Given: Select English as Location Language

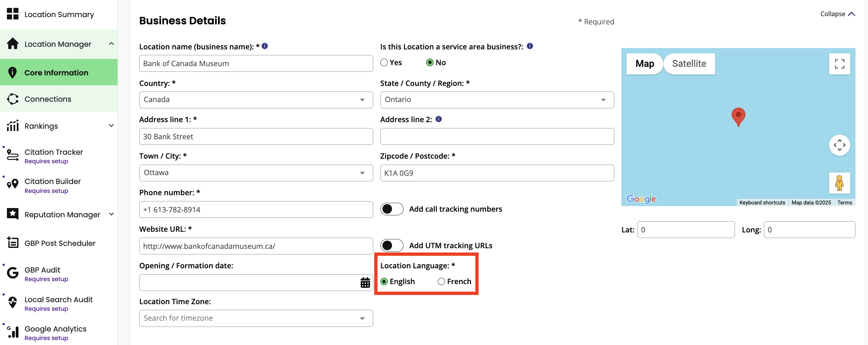Looking at the screenshot, I should click(x=384, y=281).
